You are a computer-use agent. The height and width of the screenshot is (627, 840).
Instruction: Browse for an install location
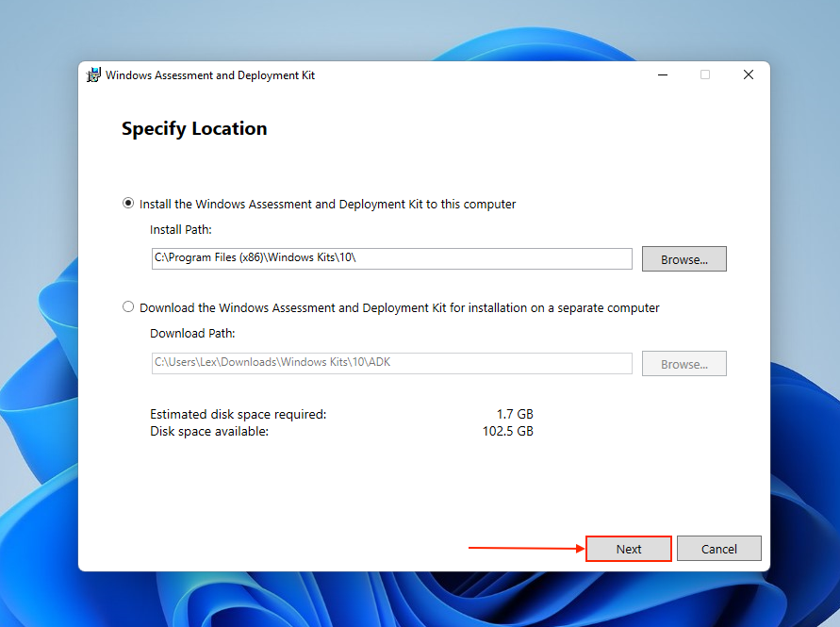pyautogui.click(x=684, y=258)
